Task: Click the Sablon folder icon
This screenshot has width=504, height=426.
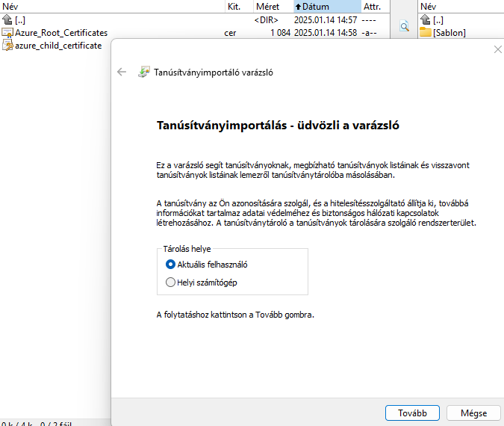Action: [426, 33]
